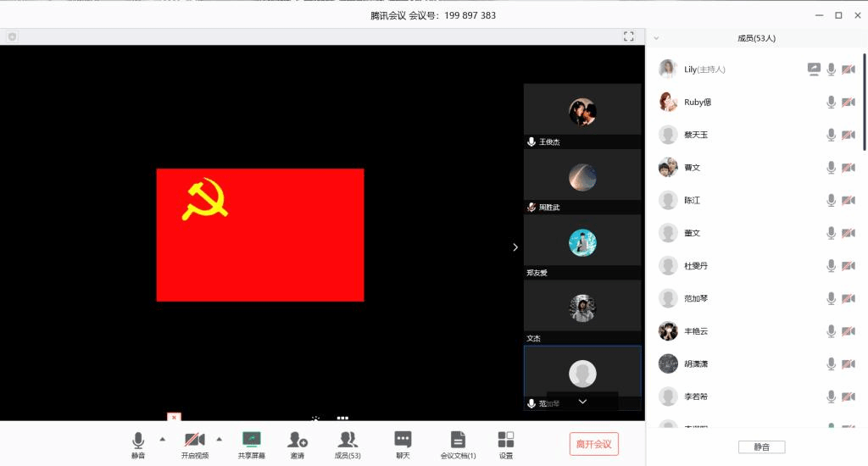
Task: Open 会议文档(1) meeting documents
Action: click(x=458, y=445)
